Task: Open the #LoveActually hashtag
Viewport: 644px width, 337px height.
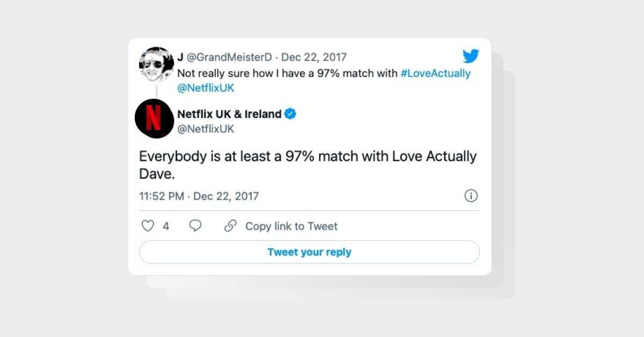Action: [x=436, y=73]
